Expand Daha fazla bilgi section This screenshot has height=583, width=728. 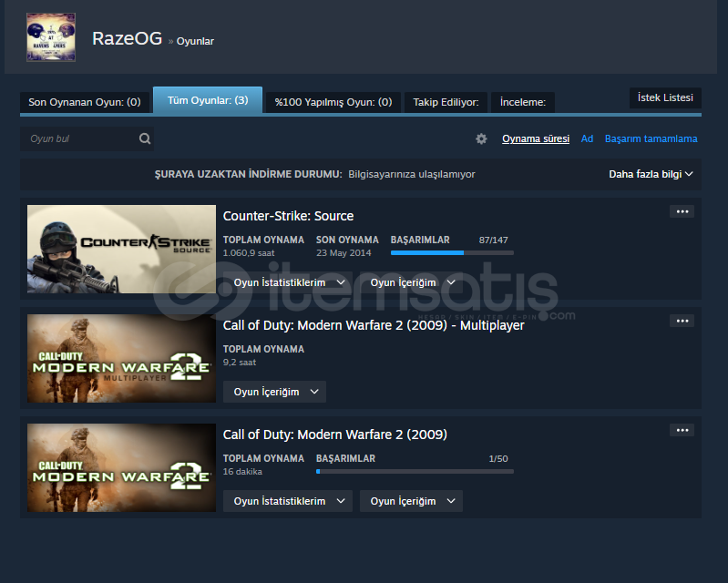[x=651, y=174]
